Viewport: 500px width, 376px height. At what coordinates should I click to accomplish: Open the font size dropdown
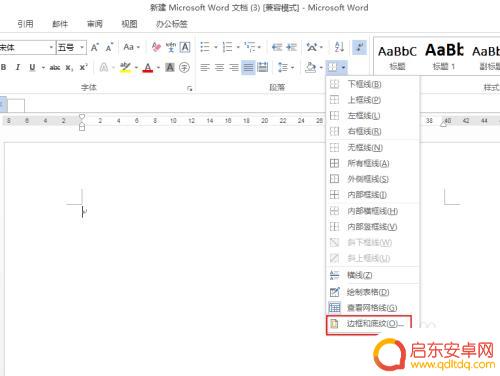click(82, 47)
